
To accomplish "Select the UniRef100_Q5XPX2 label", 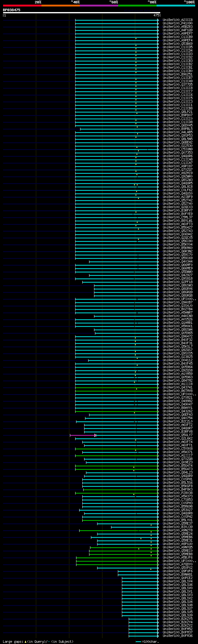I will (x=178, y=568).
